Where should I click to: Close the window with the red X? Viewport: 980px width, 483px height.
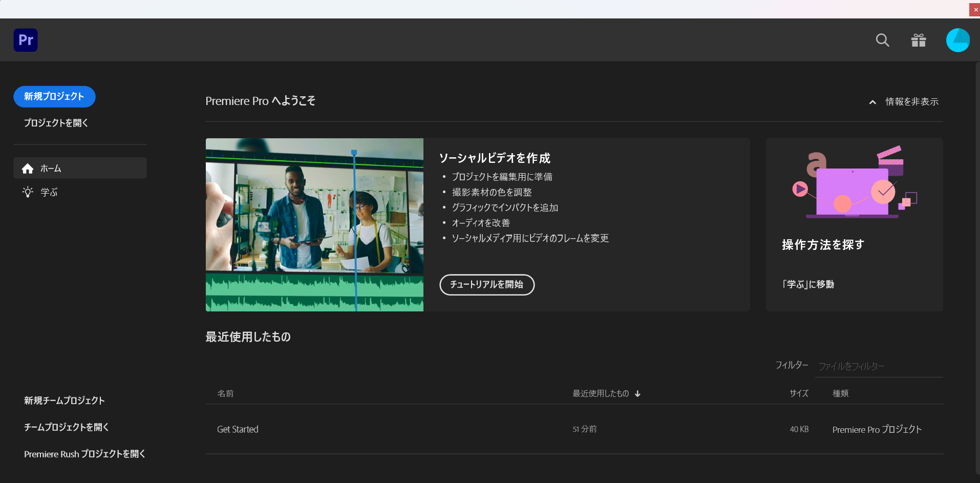pyautogui.click(x=975, y=10)
